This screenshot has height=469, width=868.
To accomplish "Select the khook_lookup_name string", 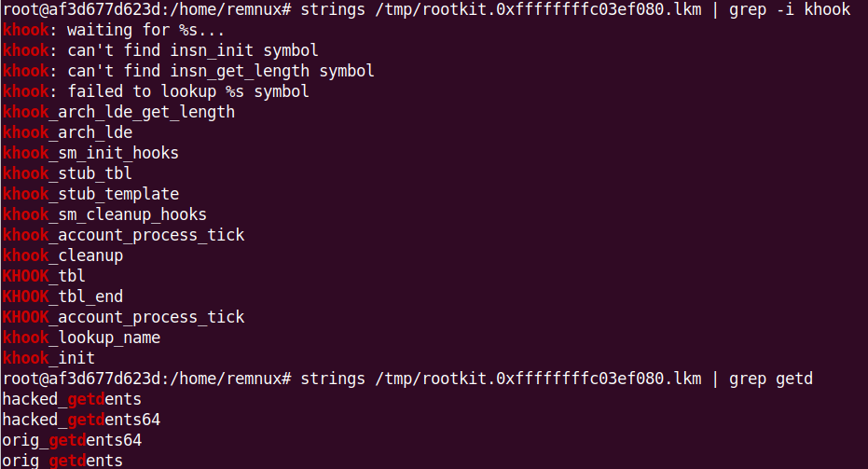I will tap(81, 338).
